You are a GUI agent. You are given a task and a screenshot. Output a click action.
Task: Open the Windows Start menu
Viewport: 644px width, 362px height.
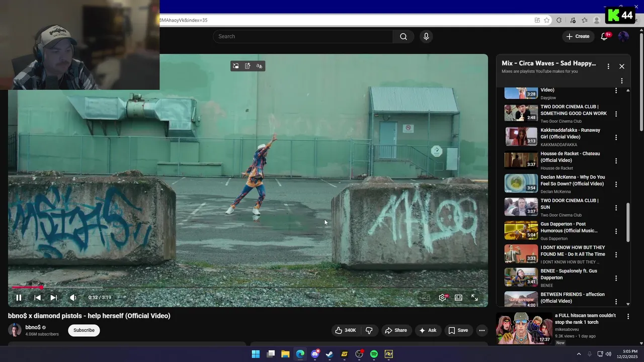[256, 354]
